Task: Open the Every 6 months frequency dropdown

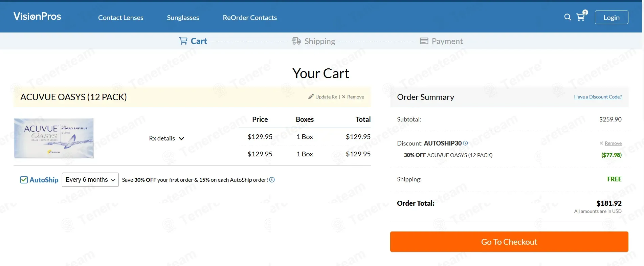Action: pos(90,180)
